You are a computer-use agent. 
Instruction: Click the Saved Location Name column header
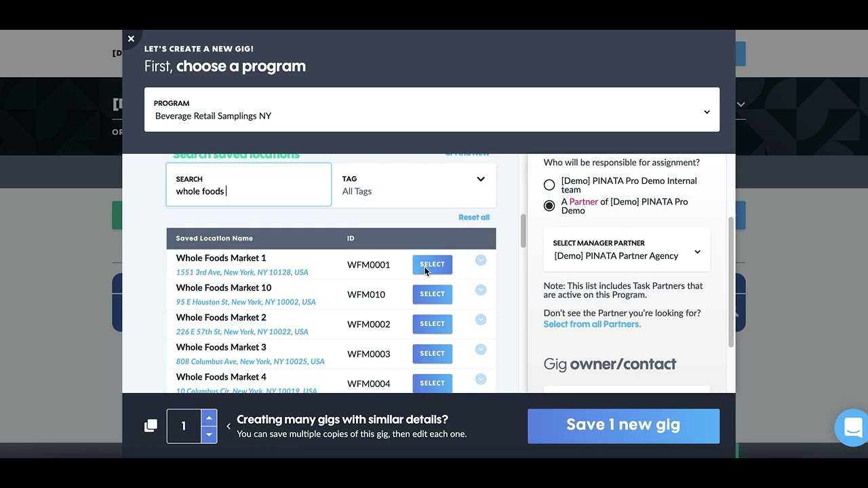214,239
